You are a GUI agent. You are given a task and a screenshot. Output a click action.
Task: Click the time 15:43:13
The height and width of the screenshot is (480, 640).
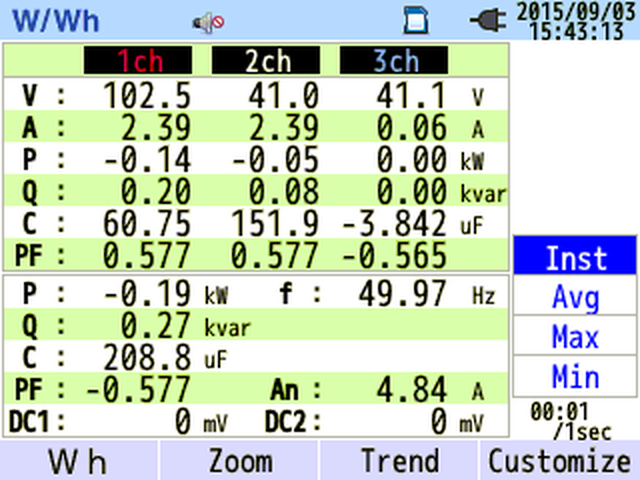576,31
